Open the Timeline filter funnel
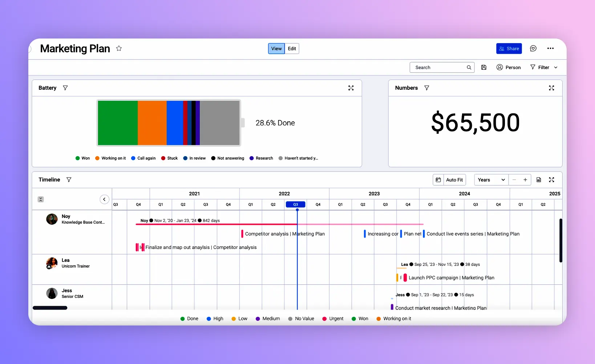This screenshot has width=595, height=364. pyautogui.click(x=69, y=179)
